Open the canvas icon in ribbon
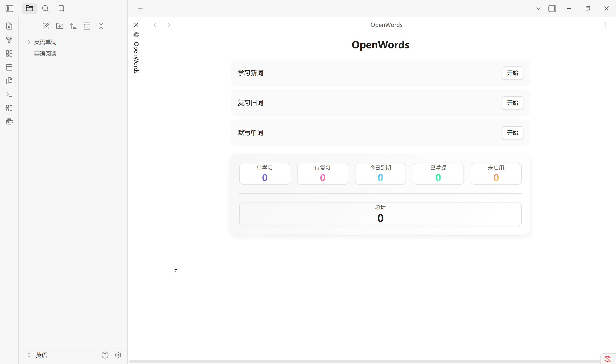This screenshot has width=616, height=364. (9, 53)
